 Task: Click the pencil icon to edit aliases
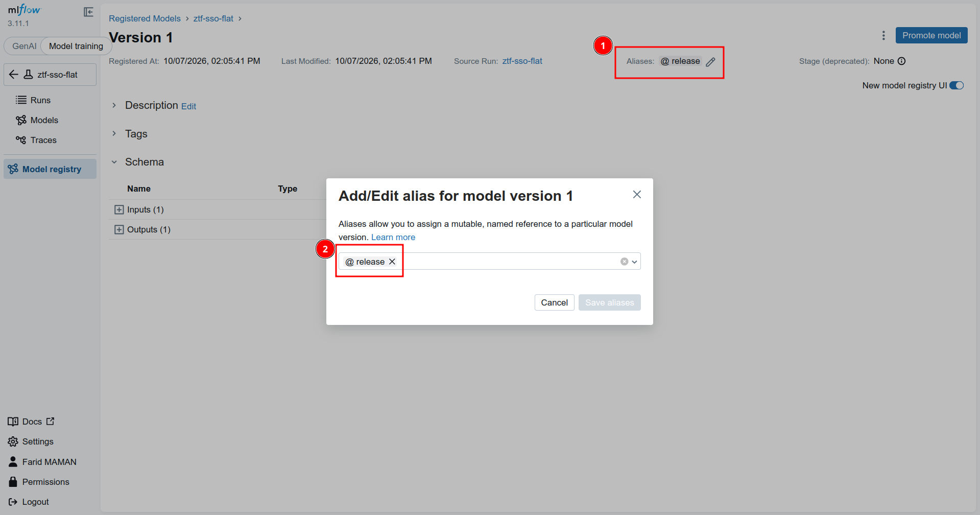(x=710, y=62)
